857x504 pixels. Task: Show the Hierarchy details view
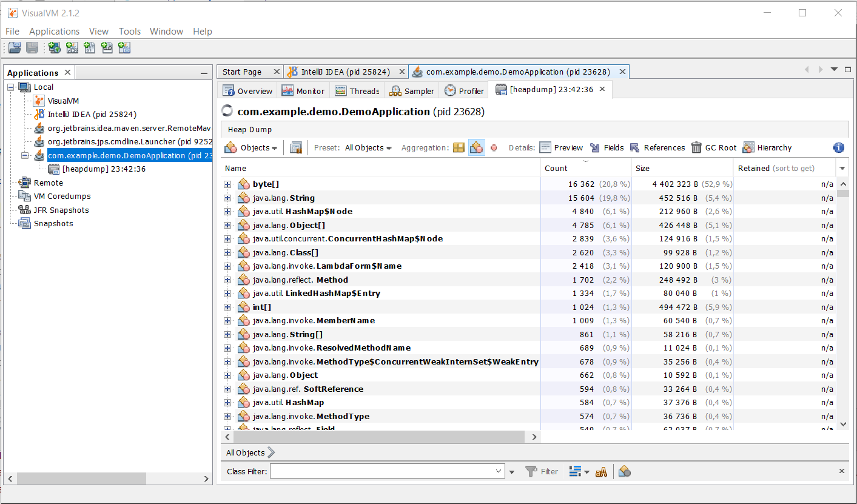[767, 147]
